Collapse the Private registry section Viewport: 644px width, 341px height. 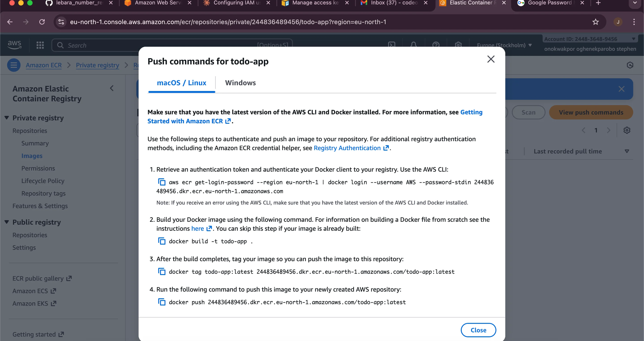coord(7,118)
